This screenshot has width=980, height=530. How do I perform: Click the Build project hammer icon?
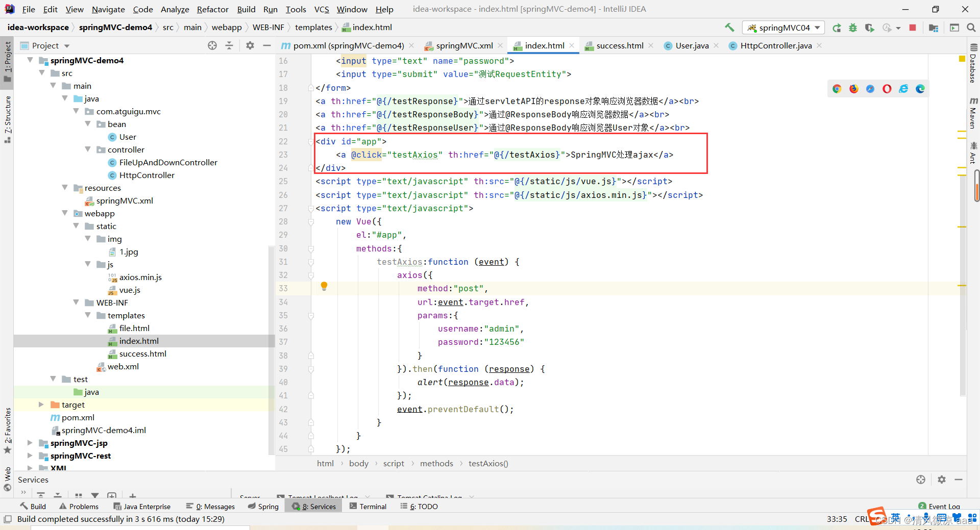coord(729,28)
